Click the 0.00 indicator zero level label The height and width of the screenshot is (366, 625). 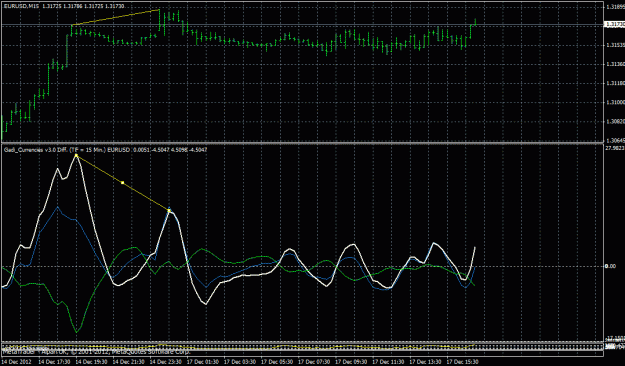point(610,266)
